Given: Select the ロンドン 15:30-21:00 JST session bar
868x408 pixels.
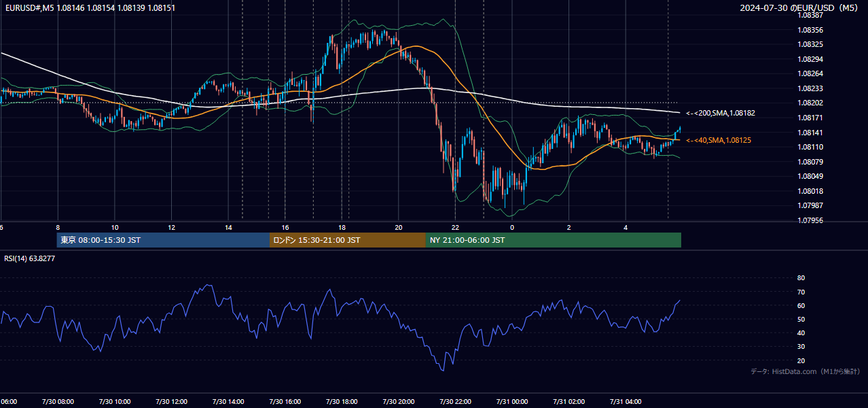Looking at the screenshot, I should pyautogui.click(x=348, y=240).
